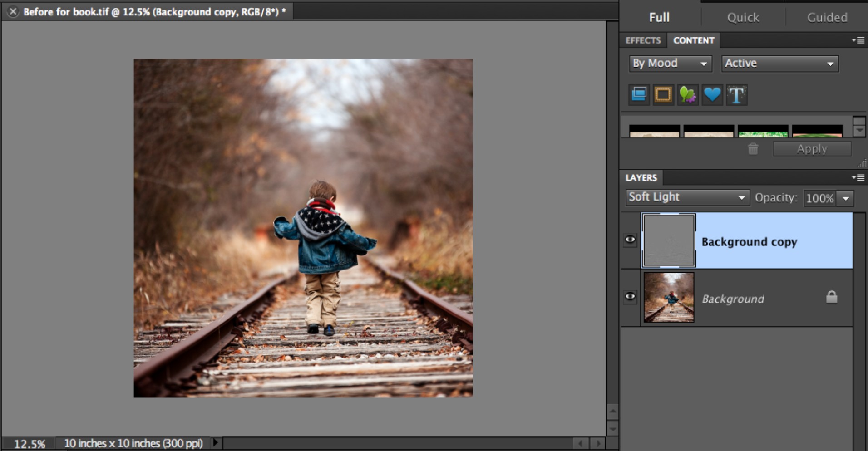The image size is (868, 451).
Task: Click the trash icon in Content panel
Action: (753, 148)
